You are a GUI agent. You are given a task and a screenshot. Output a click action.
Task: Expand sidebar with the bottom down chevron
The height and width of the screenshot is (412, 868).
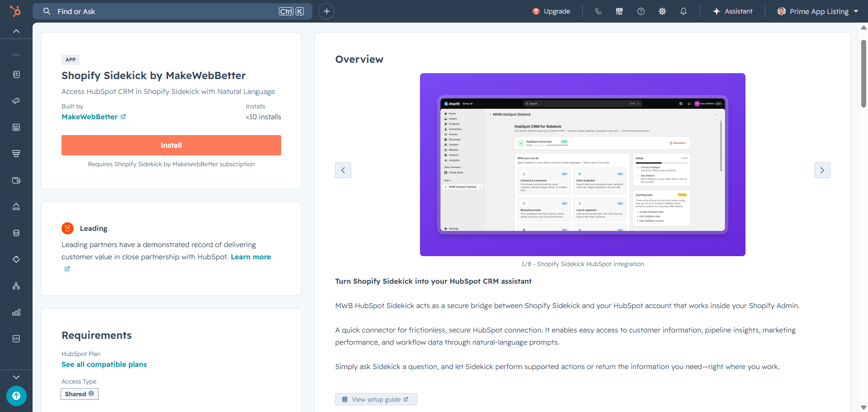(x=16, y=377)
